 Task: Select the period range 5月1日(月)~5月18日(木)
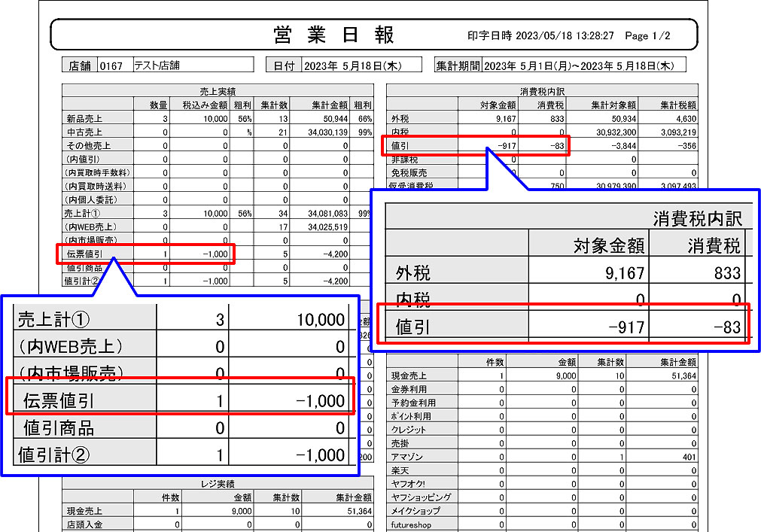point(579,66)
